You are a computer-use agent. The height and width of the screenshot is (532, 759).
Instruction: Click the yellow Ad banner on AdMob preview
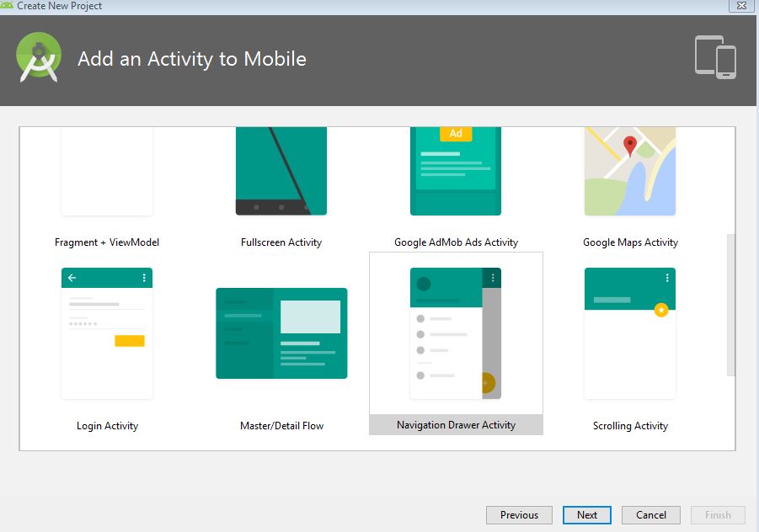456,133
